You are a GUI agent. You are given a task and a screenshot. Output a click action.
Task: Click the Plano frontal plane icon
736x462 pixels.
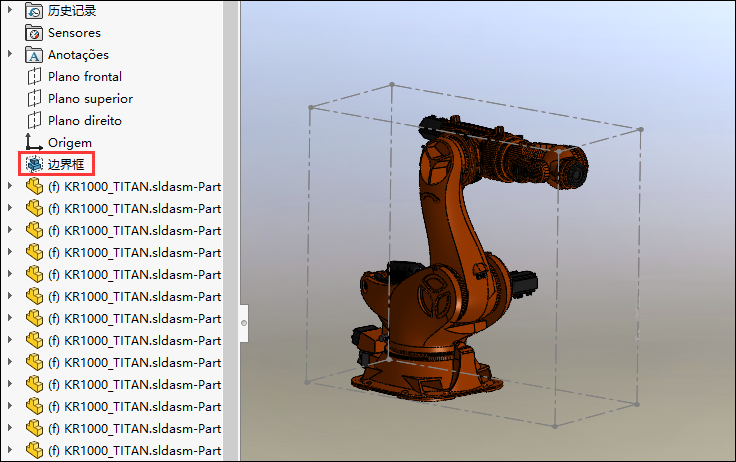[x=34, y=77]
